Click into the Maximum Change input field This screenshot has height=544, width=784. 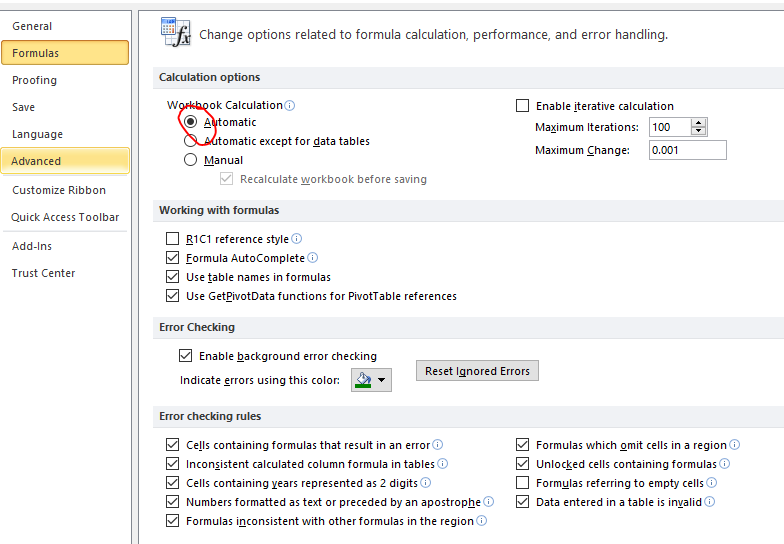(x=688, y=150)
